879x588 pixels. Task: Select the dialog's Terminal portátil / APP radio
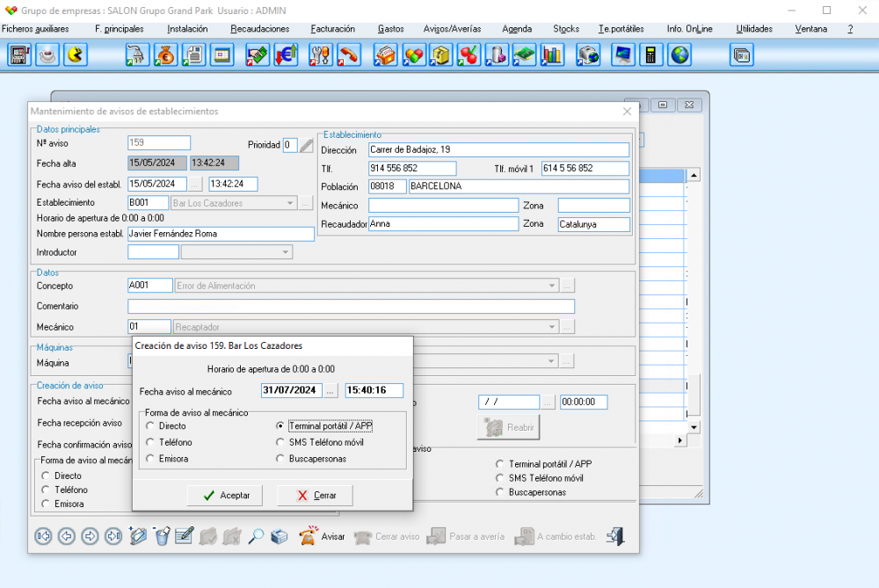tap(280, 426)
